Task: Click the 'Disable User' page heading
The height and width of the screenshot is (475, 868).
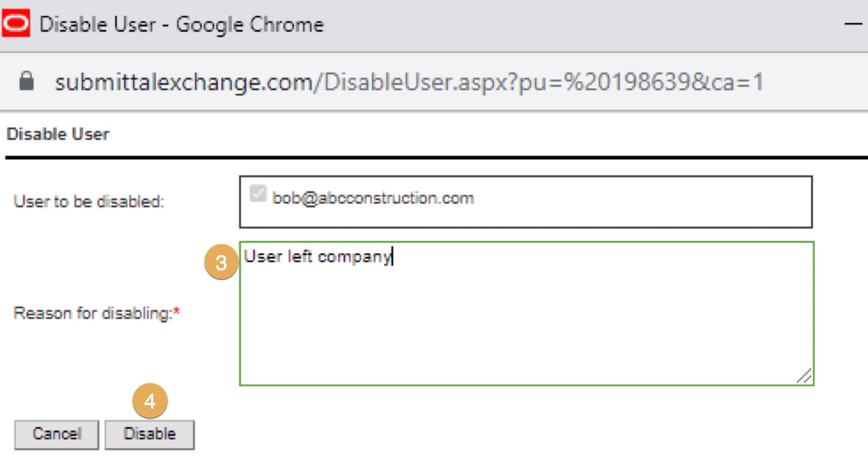Action: click(x=58, y=134)
